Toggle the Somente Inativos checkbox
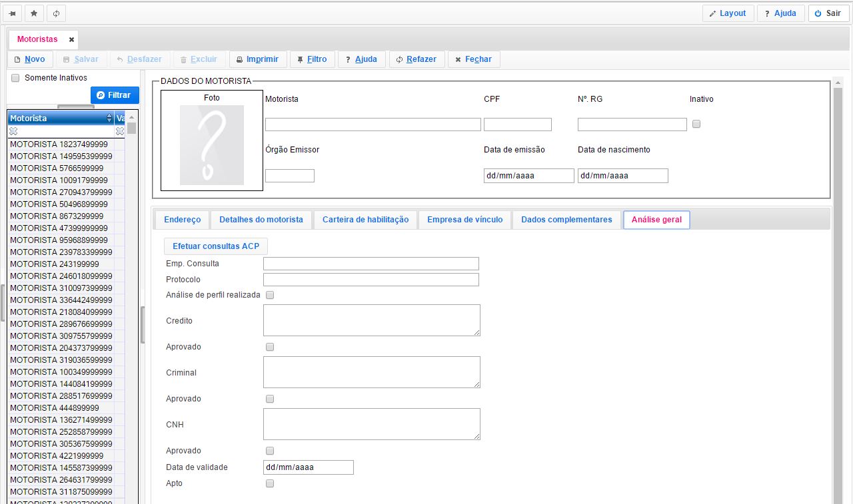 [15, 78]
